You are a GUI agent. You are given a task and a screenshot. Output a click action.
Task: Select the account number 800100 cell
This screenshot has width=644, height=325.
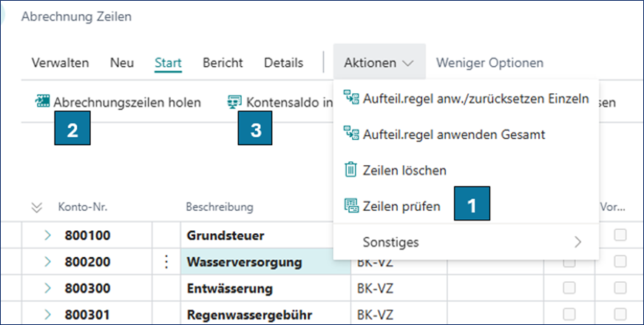87,235
